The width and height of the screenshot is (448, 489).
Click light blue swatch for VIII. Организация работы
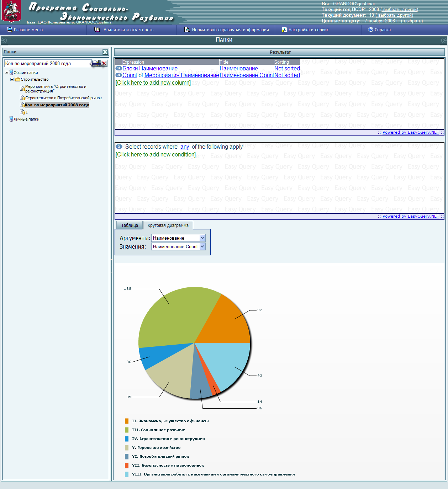(x=127, y=474)
